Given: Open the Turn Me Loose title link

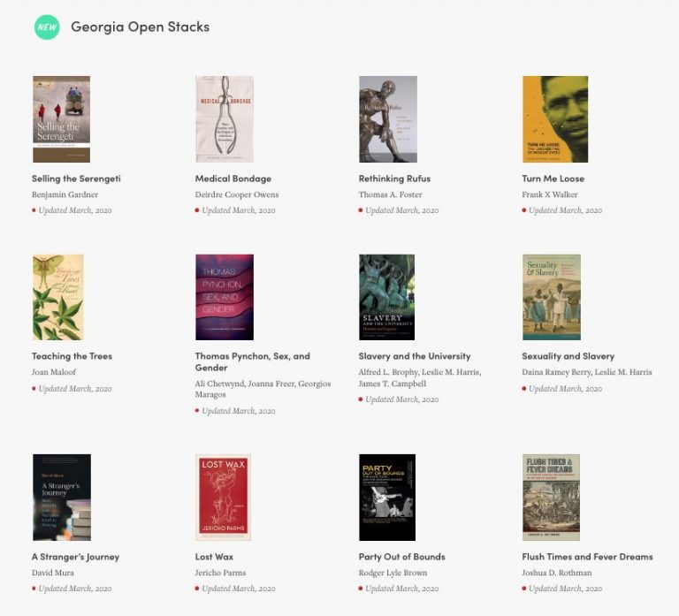Looking at the screenshot, I should tap(553, 179).
